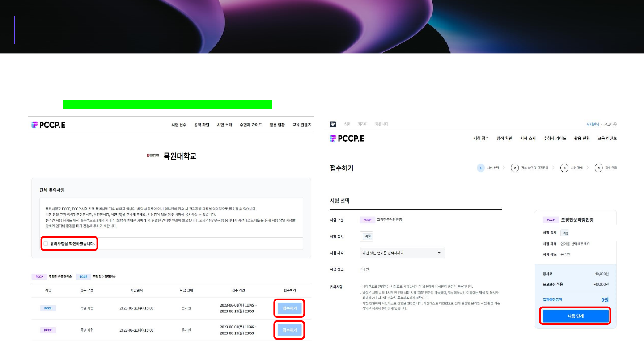Select step 3 circle 시험 결제
Screen dimensions: 644x362
coord(565,168)
